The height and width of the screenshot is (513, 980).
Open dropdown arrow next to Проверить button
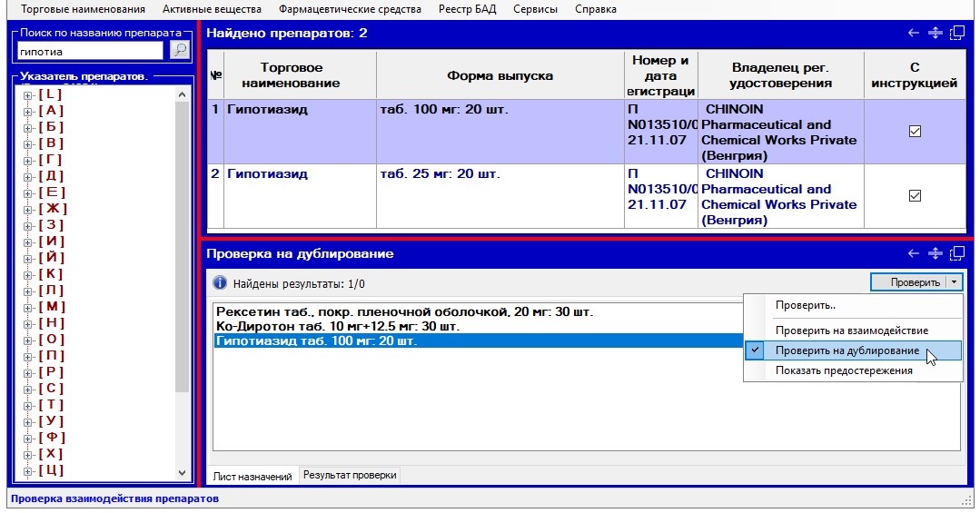(x=954, y=282)
